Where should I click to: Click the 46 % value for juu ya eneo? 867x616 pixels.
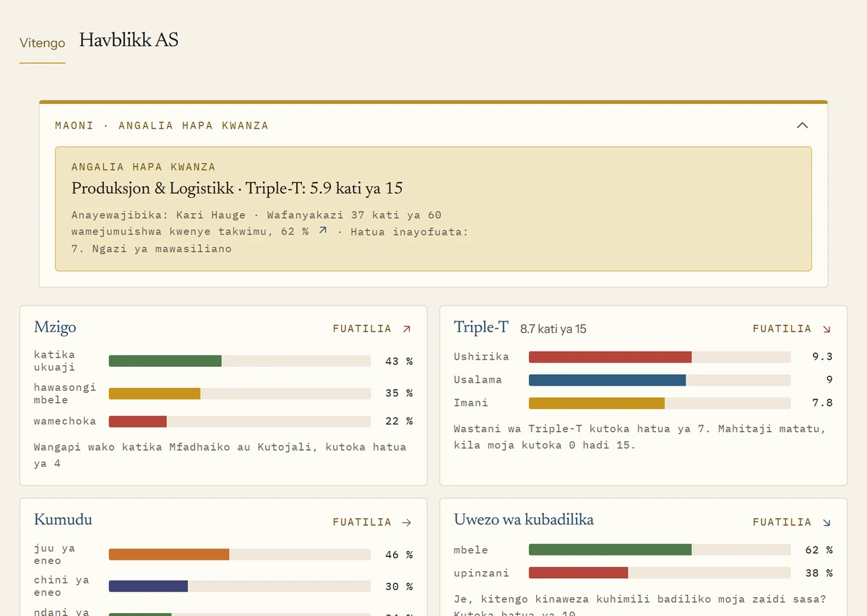399,555
